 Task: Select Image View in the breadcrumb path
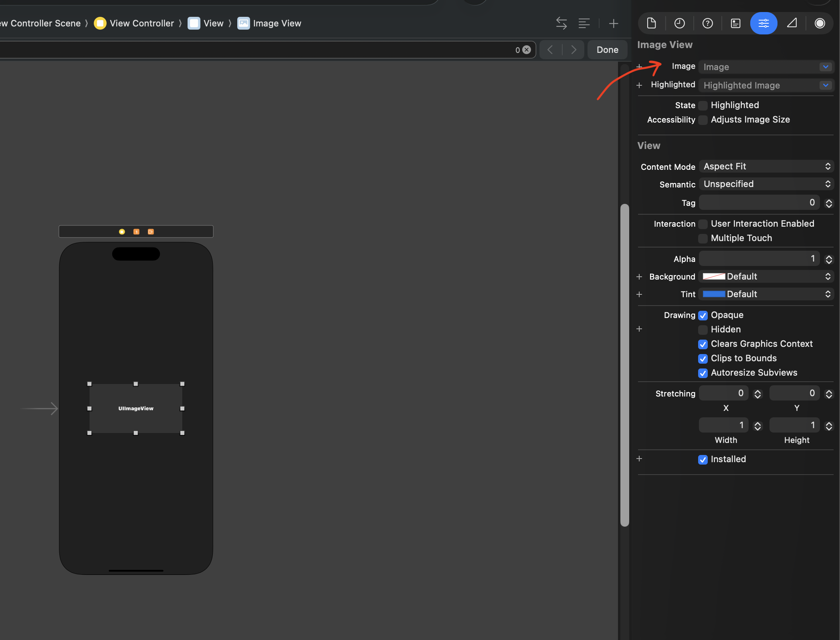(277, 23)
